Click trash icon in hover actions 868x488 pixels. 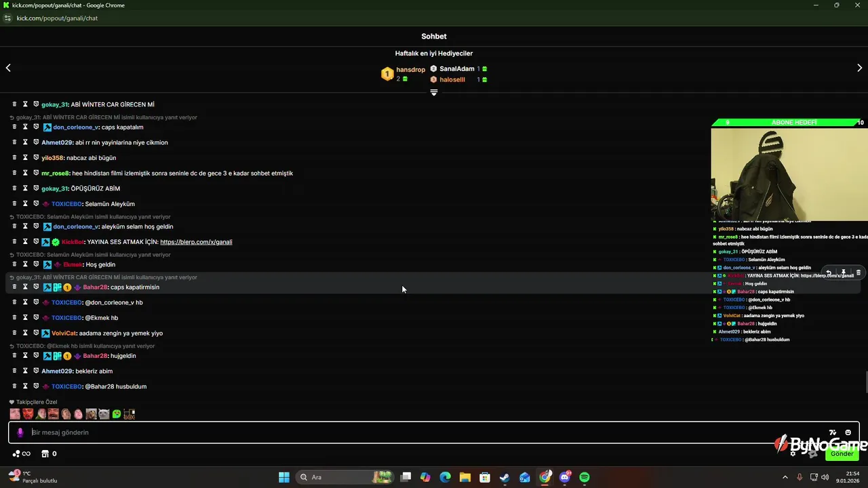(x=858, y=272)
